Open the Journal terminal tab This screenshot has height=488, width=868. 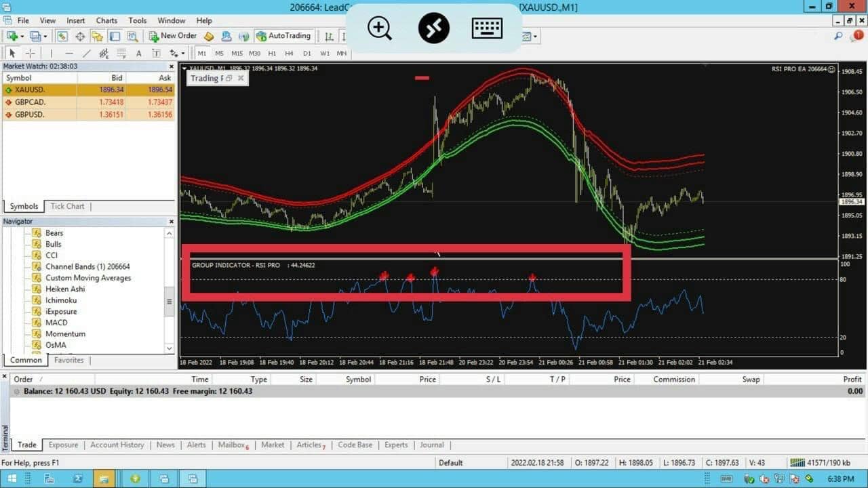pyautogui.click(x=432, y=445)
